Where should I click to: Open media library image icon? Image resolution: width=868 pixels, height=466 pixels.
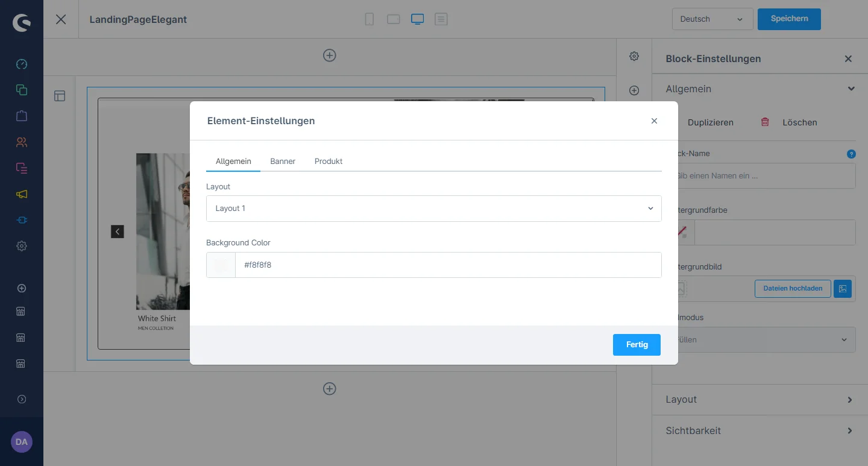[843, 289]
